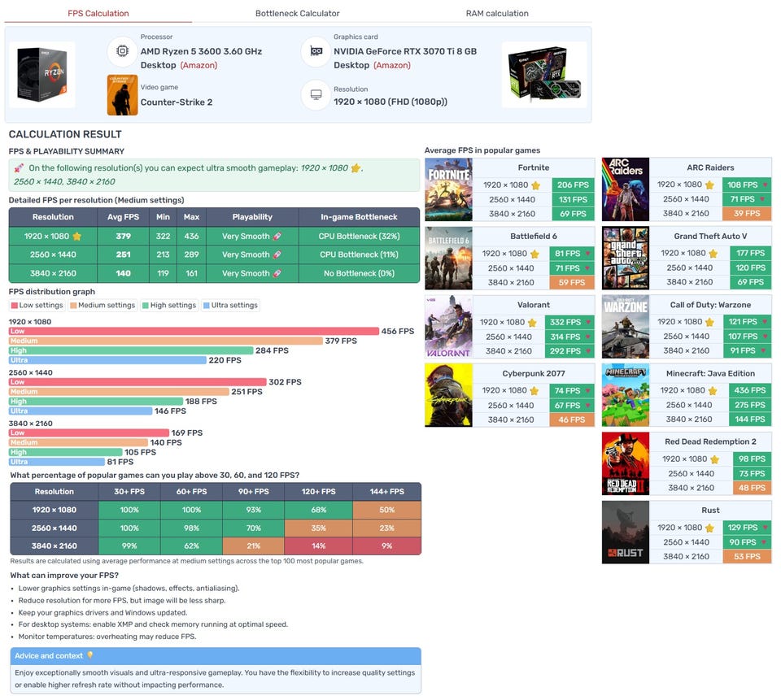Viewport: 781px width, 700px height.
Task: Click the Fortnite 206 FPS value
Action: point(573,185)
